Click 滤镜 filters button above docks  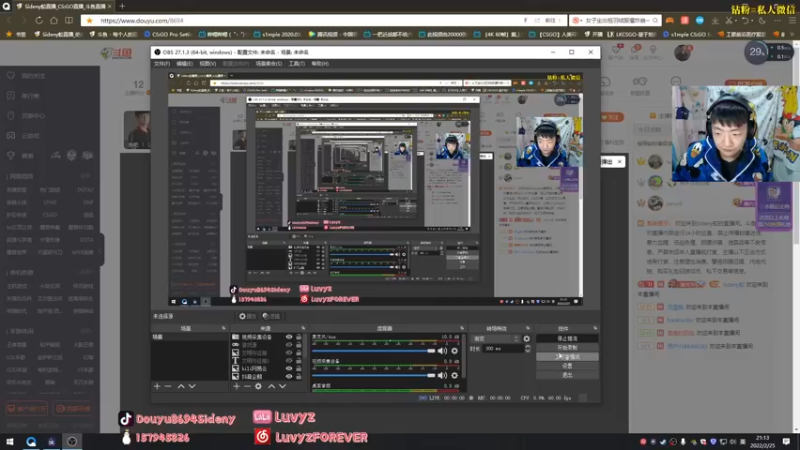click(271, 316)
